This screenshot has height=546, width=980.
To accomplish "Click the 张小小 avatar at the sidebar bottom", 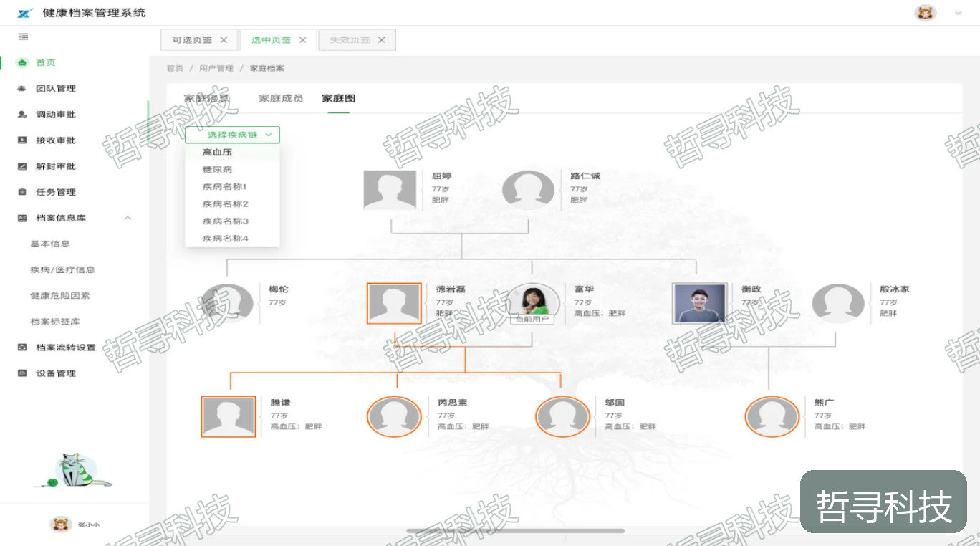I will pos(61,524).
